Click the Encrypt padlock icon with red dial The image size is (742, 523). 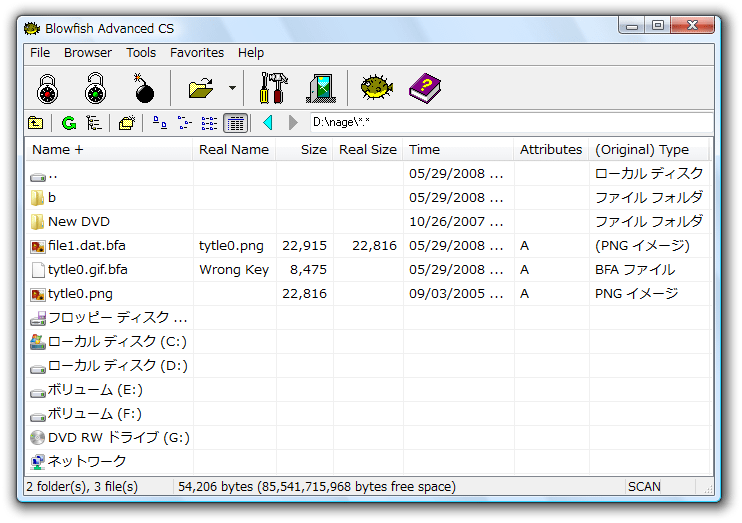click(48, 89)
